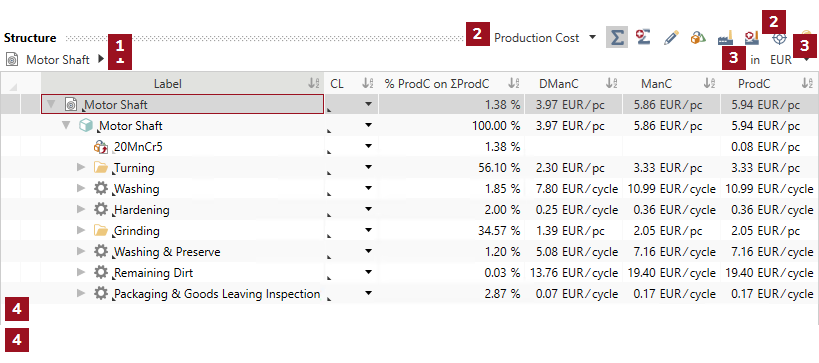The image size is (819, 363).
Task: Open the EUR currency dropdown
Action: coord(790,60)
